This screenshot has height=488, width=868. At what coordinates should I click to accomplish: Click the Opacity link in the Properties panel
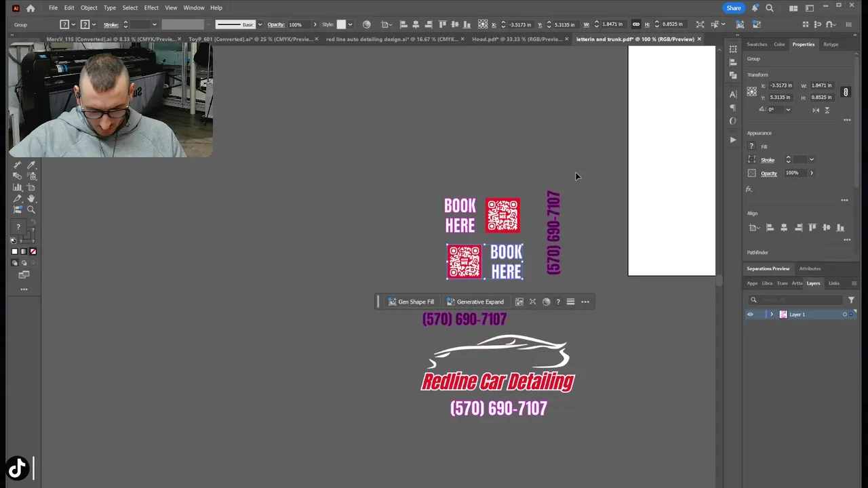[769, 173]
